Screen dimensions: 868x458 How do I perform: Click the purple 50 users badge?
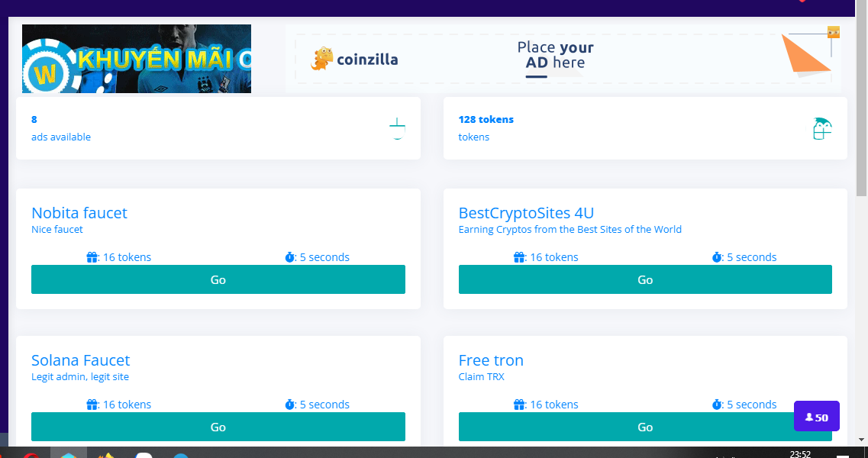(x=816, y=417)
